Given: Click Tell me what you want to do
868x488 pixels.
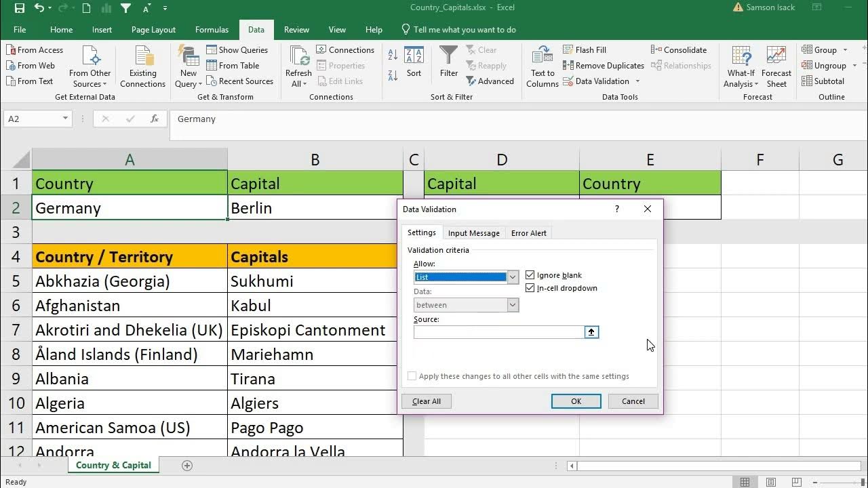Looking at the screenshot, I should tap(458, 30).
